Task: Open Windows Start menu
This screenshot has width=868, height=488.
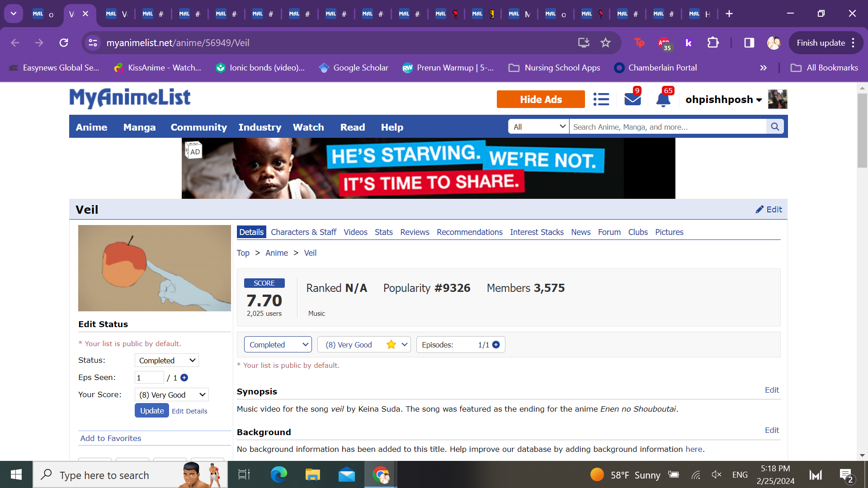Action: click(x=16, y=474)
